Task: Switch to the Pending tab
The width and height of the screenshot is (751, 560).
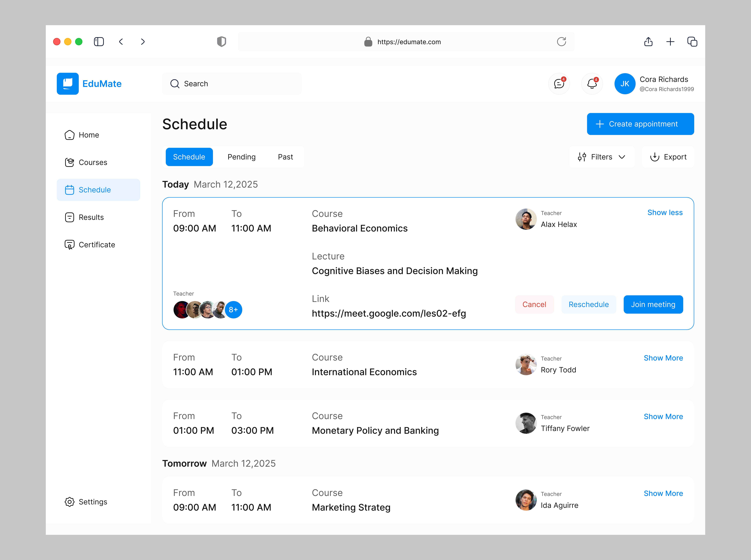Action: click(x=242, y=157)
